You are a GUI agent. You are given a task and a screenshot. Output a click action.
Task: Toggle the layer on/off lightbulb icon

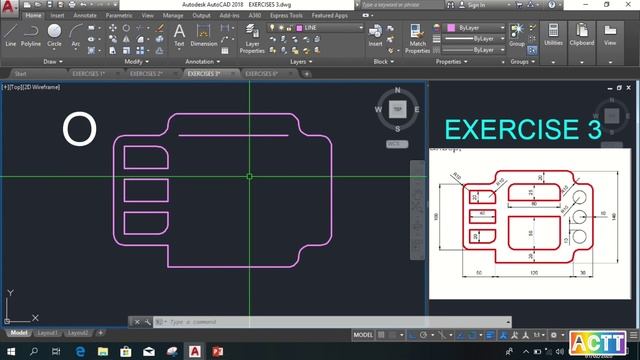(272, 28)
